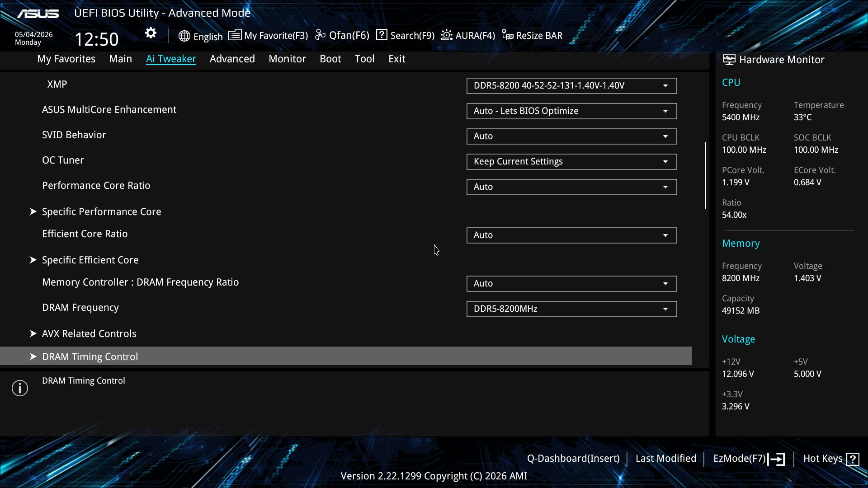The height and width of the screenshot is (488, 868).
Task: Select the Ai Tweaker tab
Action: pyautogui.click(x=171, y=59)
